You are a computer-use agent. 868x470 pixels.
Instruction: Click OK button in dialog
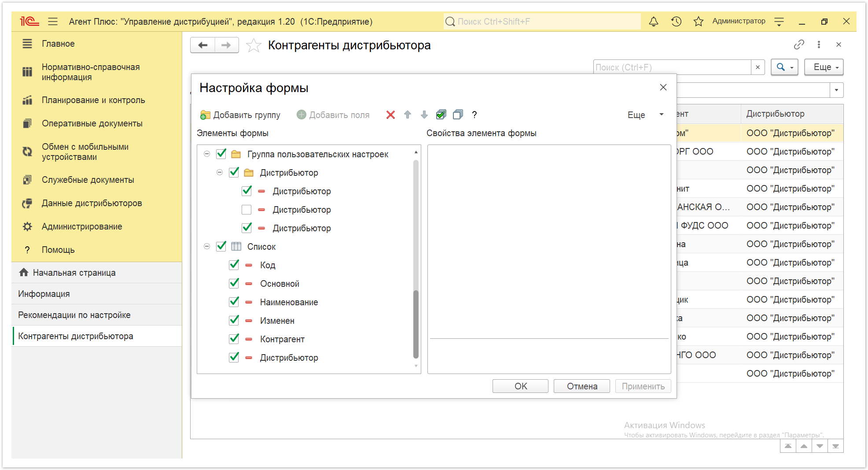520,386
